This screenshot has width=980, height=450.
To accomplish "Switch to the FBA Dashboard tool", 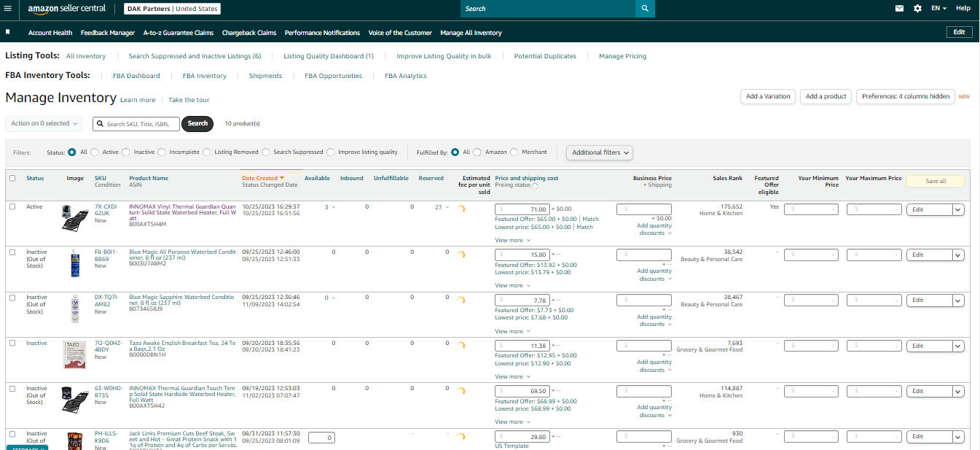I will tap(136, 76).
